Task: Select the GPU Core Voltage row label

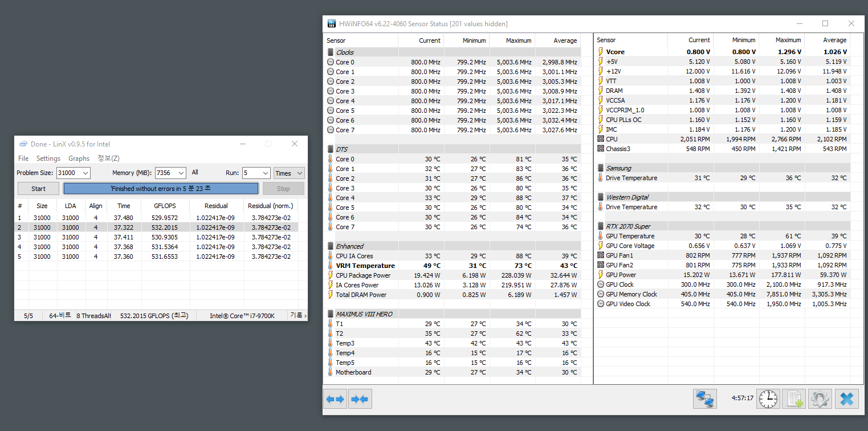Action: (x=630, y=246)
